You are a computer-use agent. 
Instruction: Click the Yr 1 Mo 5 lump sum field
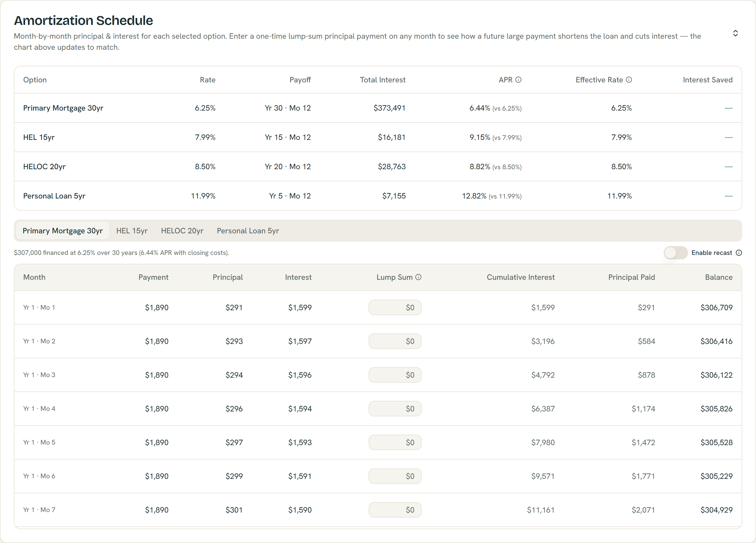coord(395,442)
